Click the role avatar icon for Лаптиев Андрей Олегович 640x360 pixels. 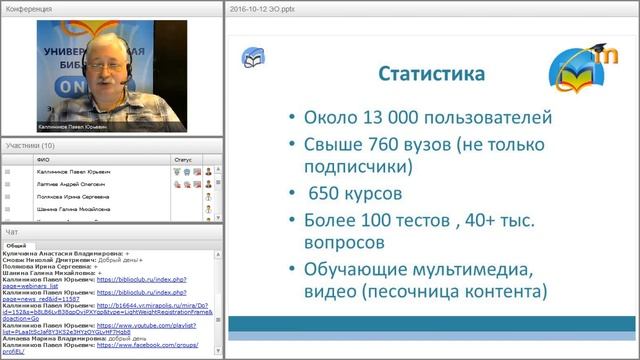[209, 184]
